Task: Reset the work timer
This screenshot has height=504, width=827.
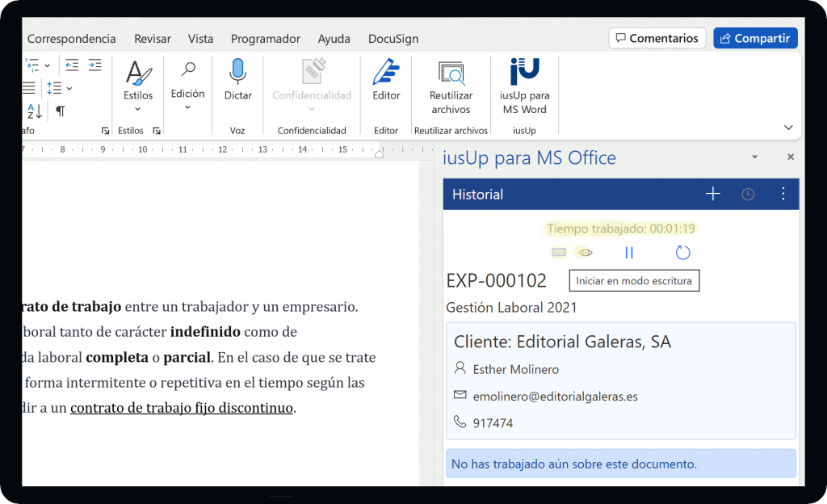Action: pyautogui.click(x=682, y=253)
